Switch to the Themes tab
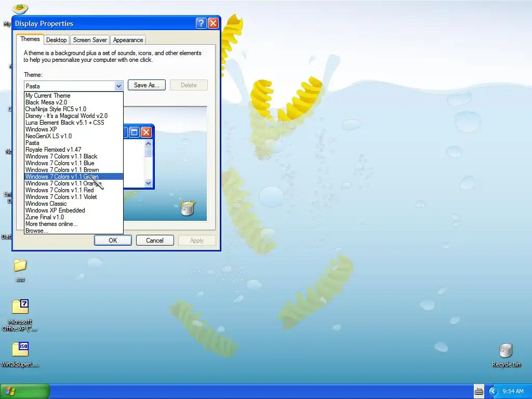The width and height of the screenshot is (532, 399). (x=30, y=39)
